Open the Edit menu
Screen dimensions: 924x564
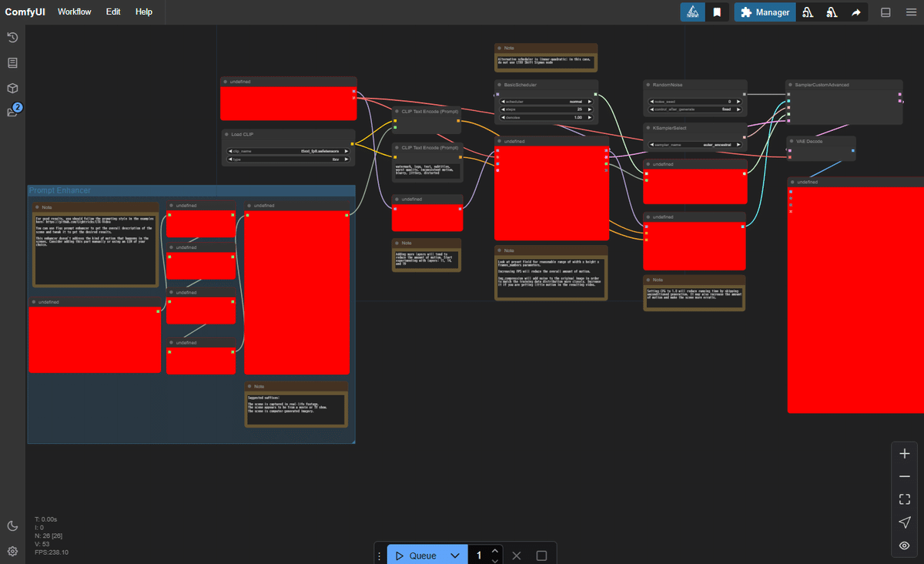point(112,12)
